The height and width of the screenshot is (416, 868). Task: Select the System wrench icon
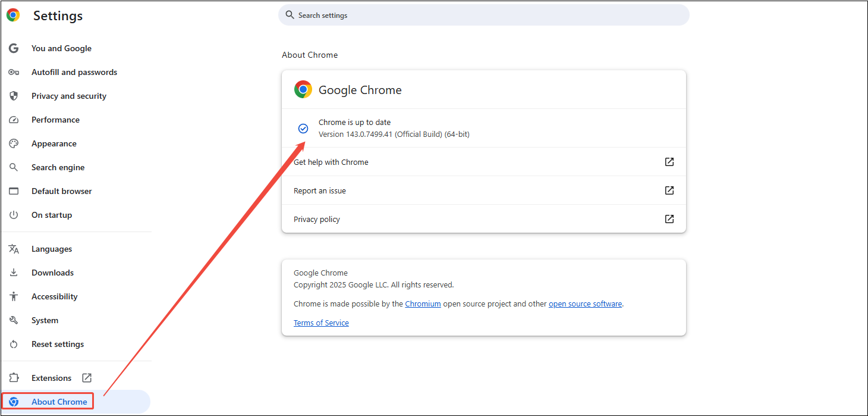(13, 320)
